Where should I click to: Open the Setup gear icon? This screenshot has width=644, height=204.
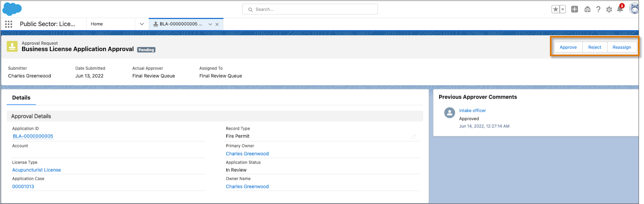609,9
